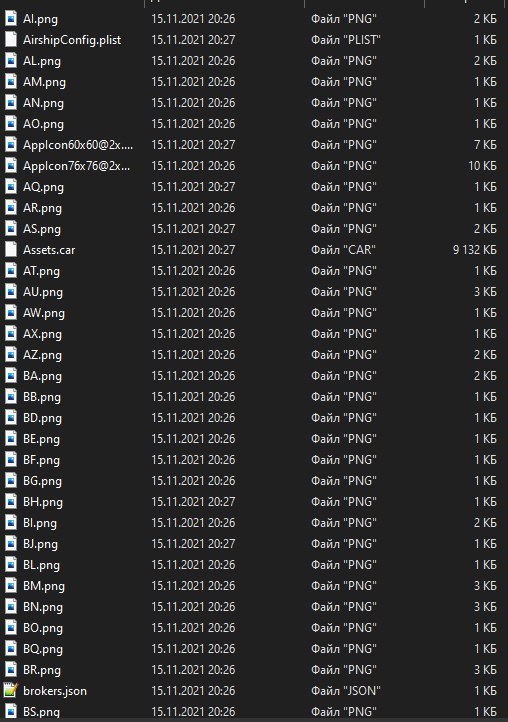The height and width of the screenshot is (722, 508).
Task: Select the AppIcon76x76@2x image icon
Action: tap(11, 166)
